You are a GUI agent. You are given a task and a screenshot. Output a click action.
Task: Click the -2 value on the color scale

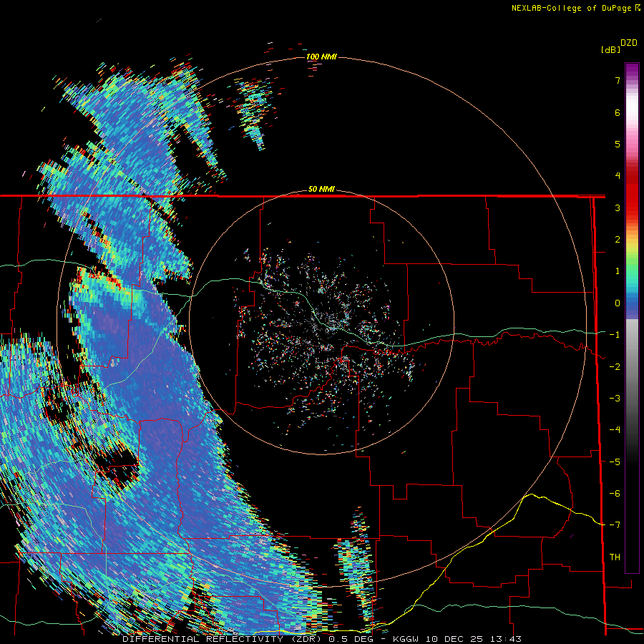(615, 367)
